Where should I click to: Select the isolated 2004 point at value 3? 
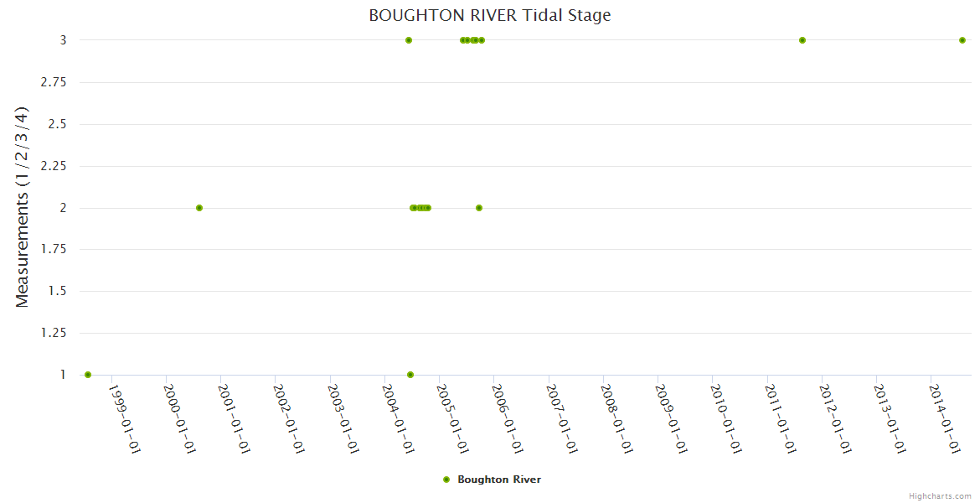[x=409, y=40]
